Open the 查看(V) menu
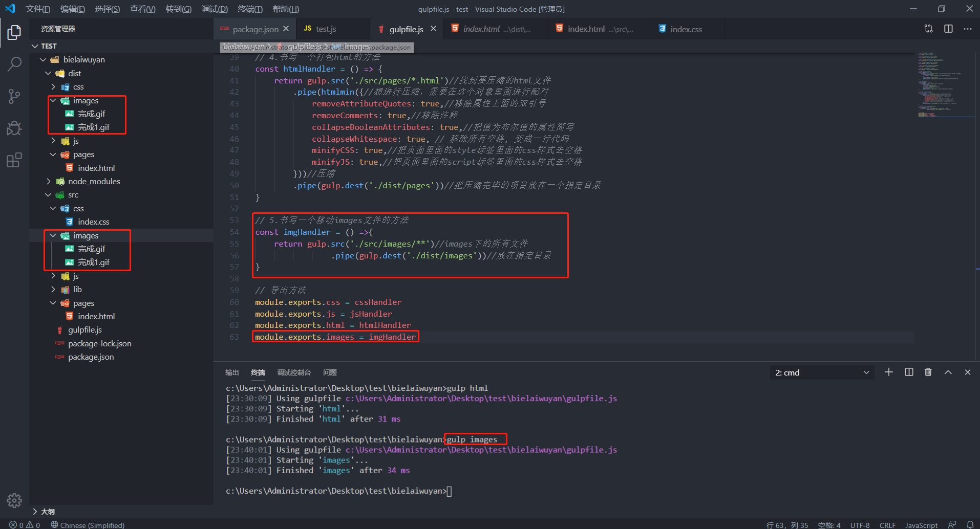Viewport: 980px width, 529px height. (x=142, y=9)
